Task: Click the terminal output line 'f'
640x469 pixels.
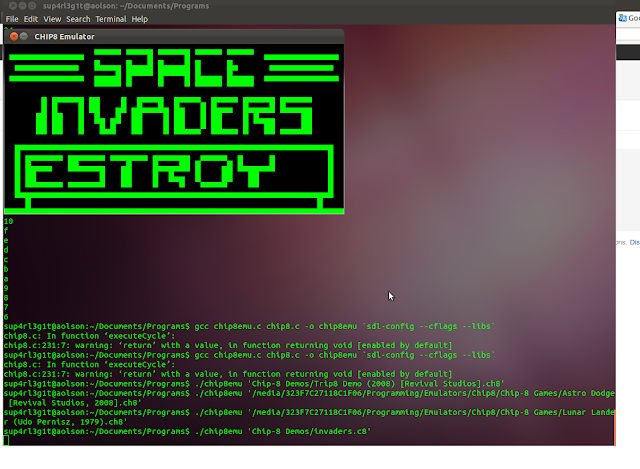Action: [x=6, y=231]
